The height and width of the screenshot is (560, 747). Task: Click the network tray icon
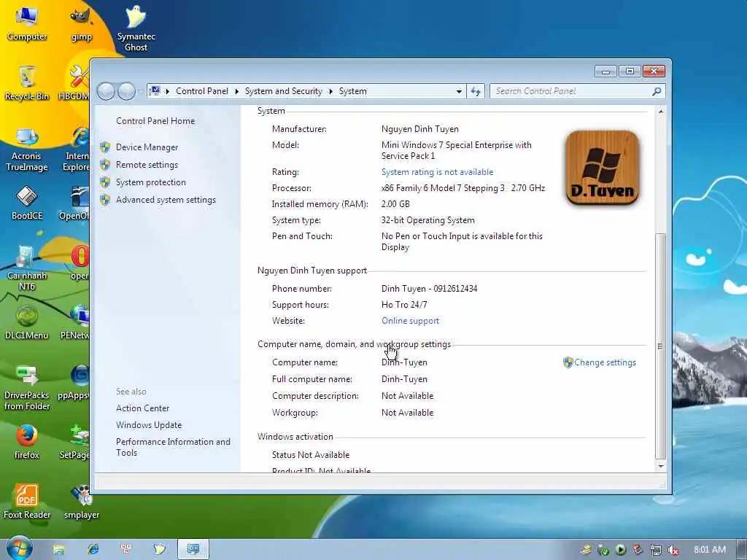tap(656, 550)
